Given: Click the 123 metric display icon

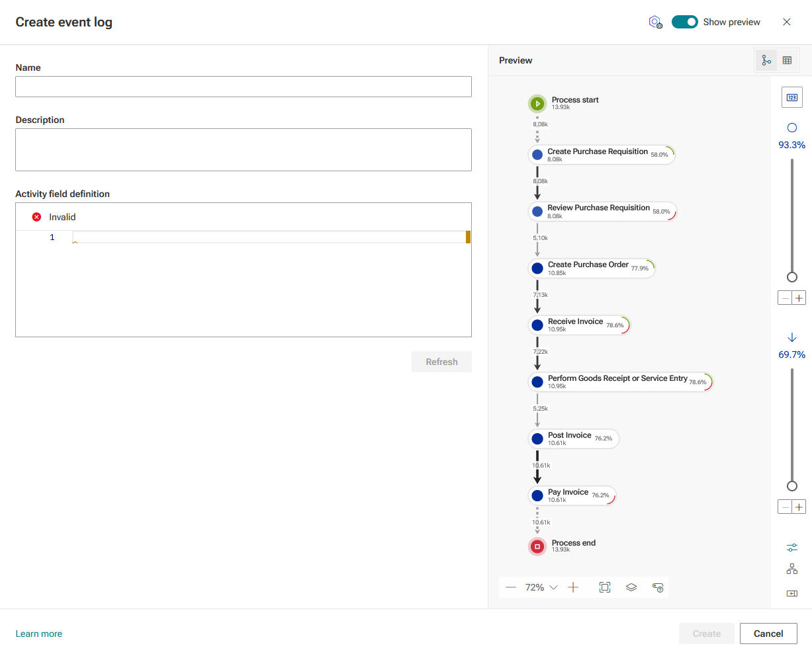Looking at the screenshot, I should (792, 97).
